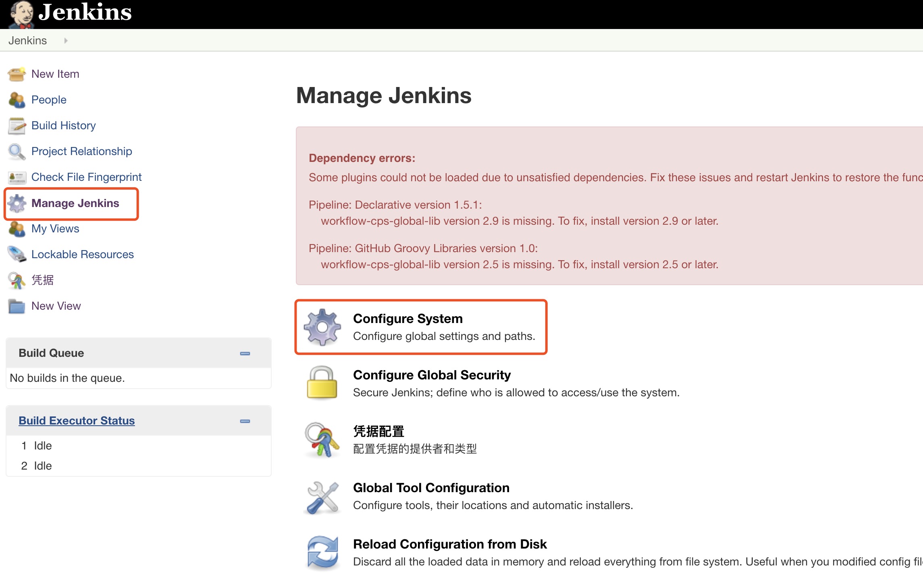Click the Lockable Resources drive icon
Screen dimensions: 923x588
click(x=17, y=254)
